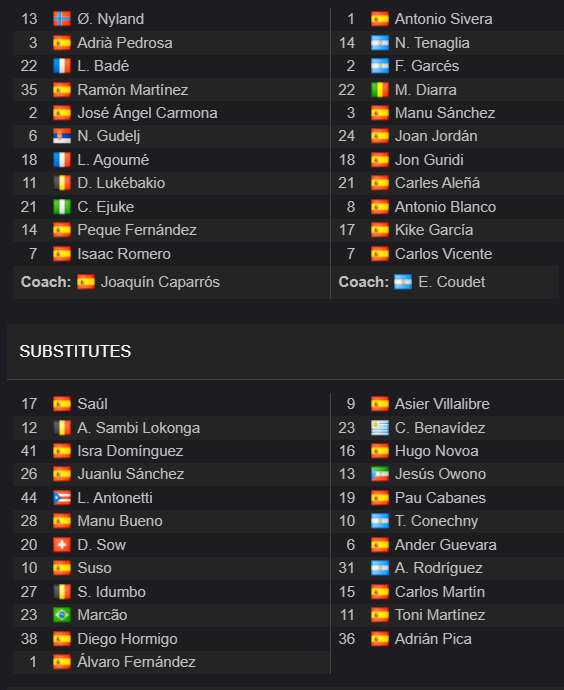Viewport: 564px width, 690px height.
Task: Click the SUBSTITUTES section header
Action: point(75,351)
